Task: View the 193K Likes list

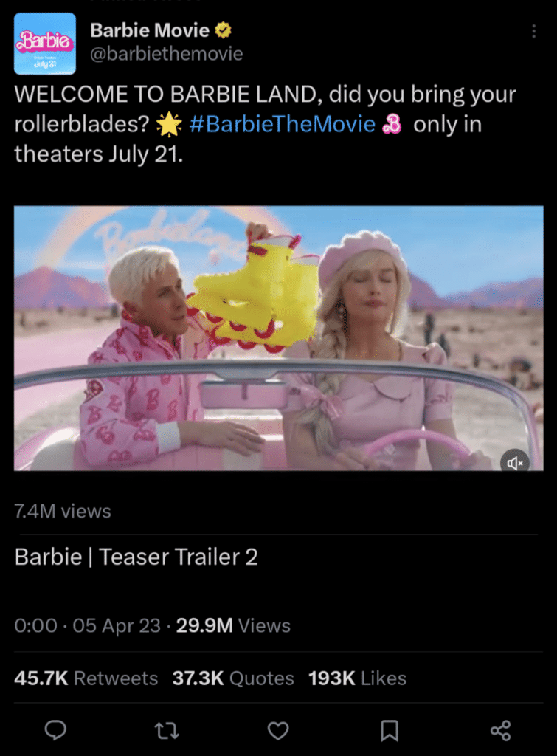Action: pyautogui.click(x=357, y=678)
